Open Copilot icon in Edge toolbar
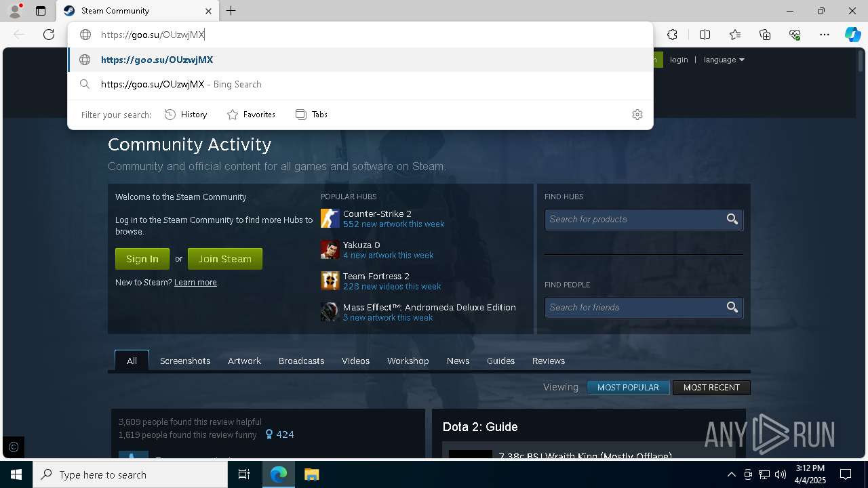The image size is (868, 488). click(852, 35)
